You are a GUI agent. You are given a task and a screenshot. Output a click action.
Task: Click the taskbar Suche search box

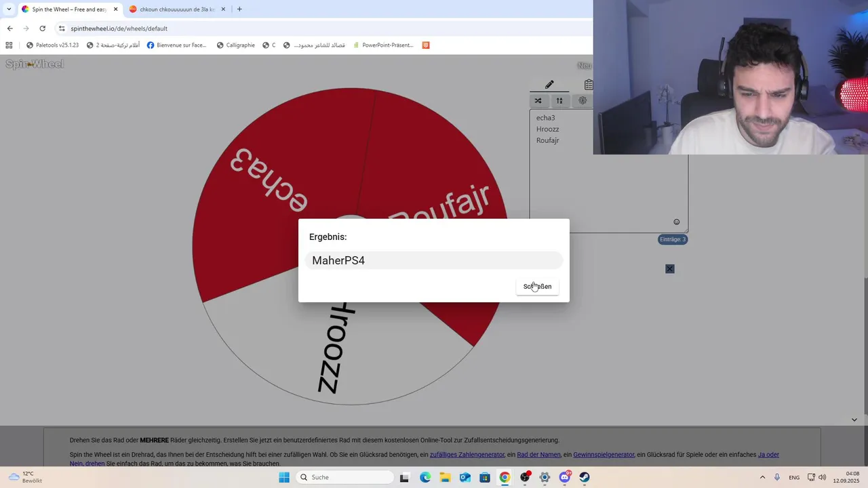345,477
